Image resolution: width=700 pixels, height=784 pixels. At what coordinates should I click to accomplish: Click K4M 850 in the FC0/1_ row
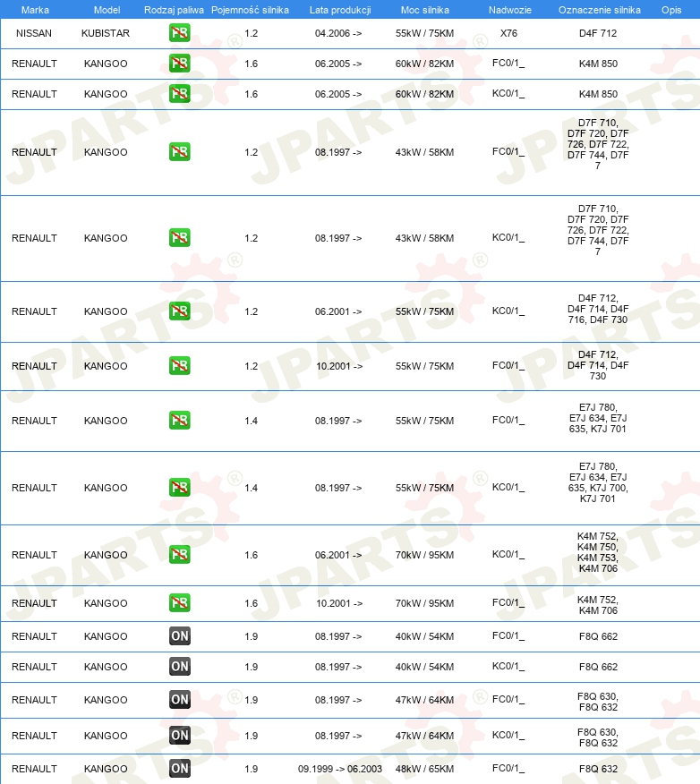pyautogui.click(x=599, y=64)
